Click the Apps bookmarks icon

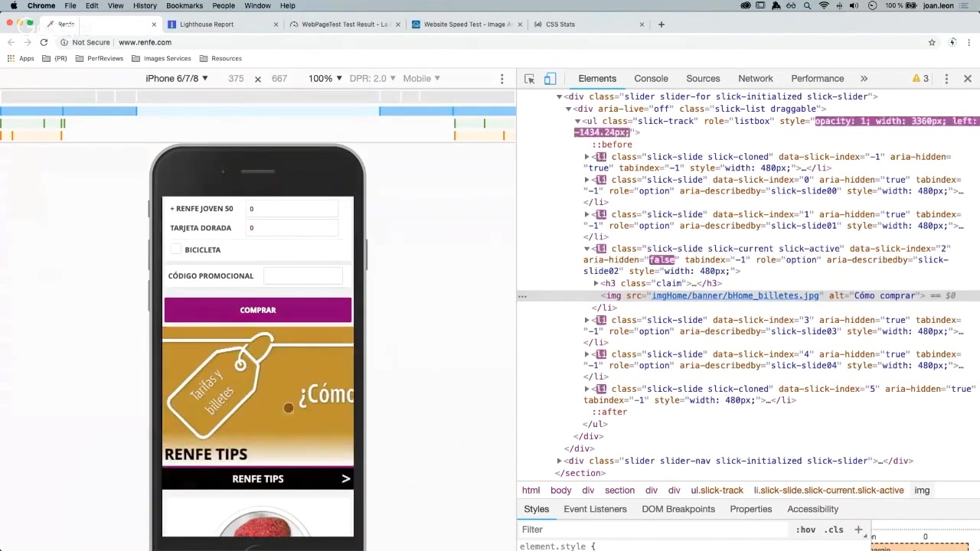click(11, 58)
